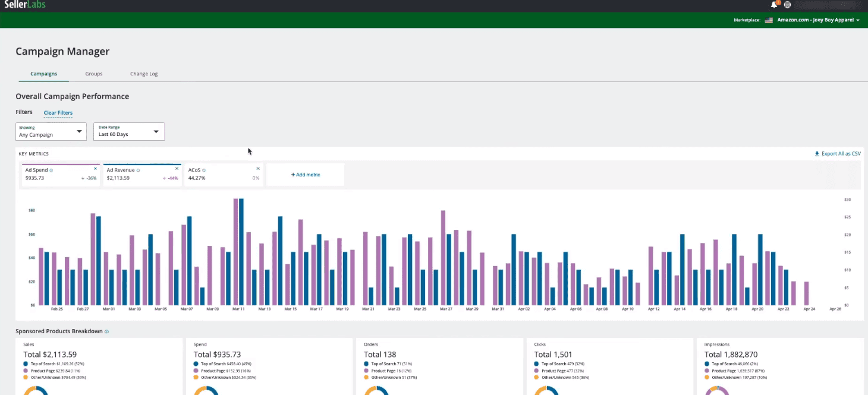Image resolution: width=868 pixels, height=395 pixels.
Task: Switch to the Groups tab
Action: (94, 74)
